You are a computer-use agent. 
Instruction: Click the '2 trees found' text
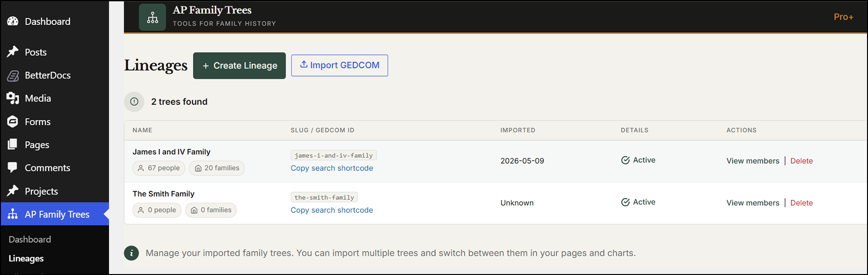click(x=179, y=102)
